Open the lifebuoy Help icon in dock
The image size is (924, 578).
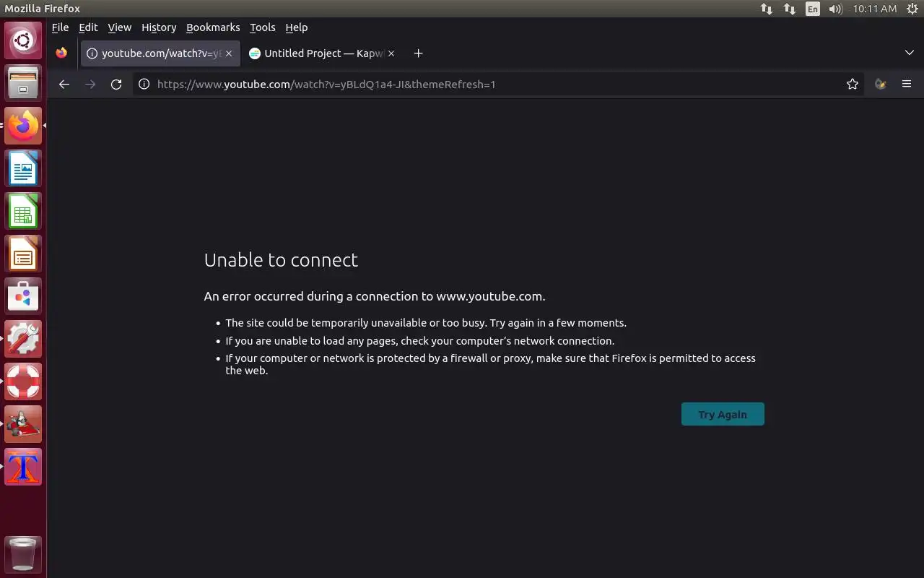point(23,381)
